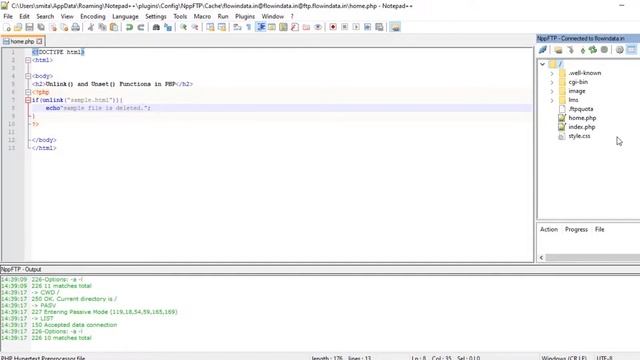Toggle NppFTP show messages window icon

coord(631,50)
